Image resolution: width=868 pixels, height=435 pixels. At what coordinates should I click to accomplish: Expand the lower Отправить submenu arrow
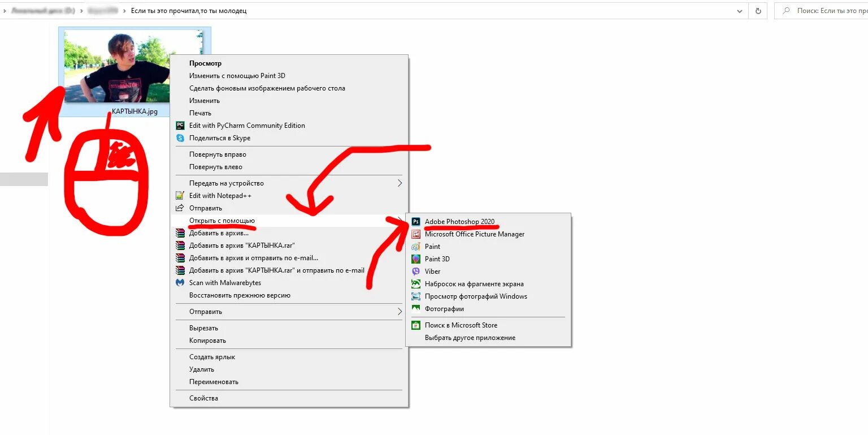400,312
